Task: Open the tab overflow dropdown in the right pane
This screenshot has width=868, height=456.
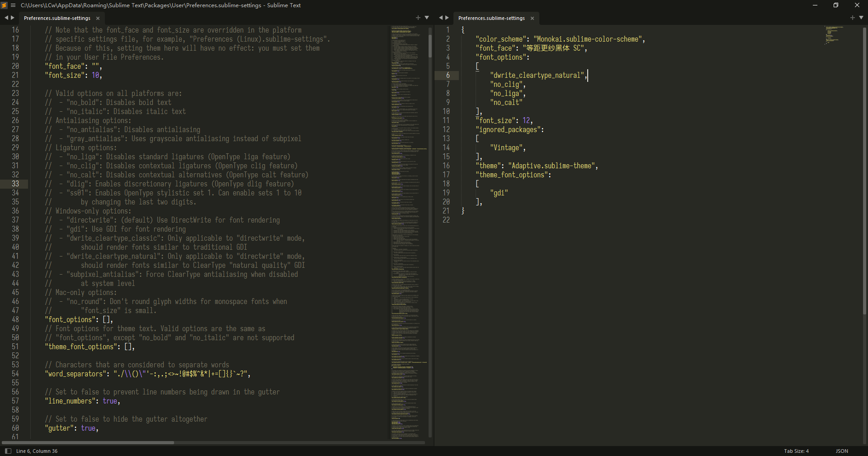Action: coord(861,17)
